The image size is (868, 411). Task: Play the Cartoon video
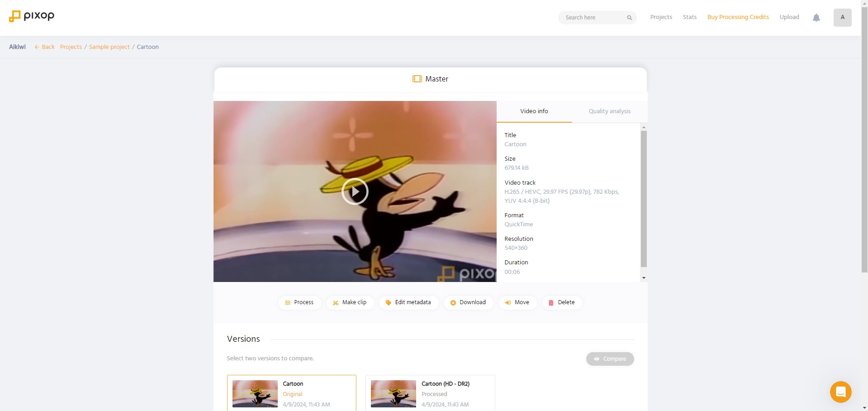355,191
